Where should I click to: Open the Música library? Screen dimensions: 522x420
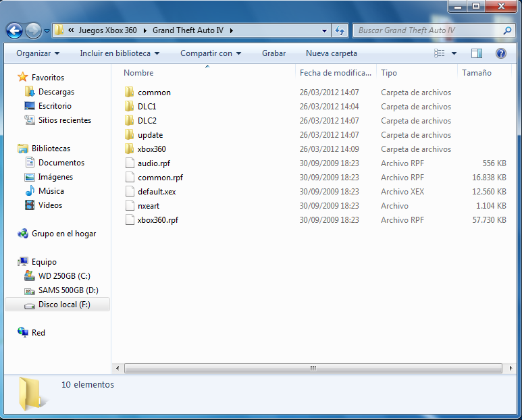(x=51, y=191)
